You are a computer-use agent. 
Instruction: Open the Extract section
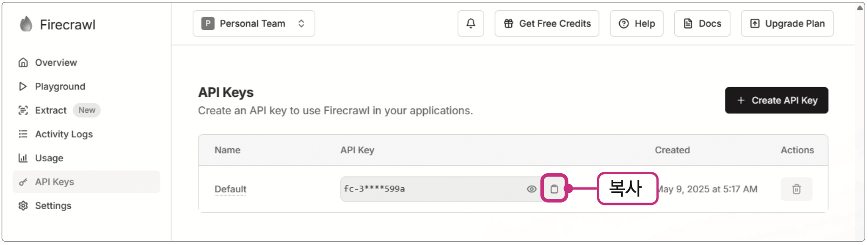(x=50, y=110)
